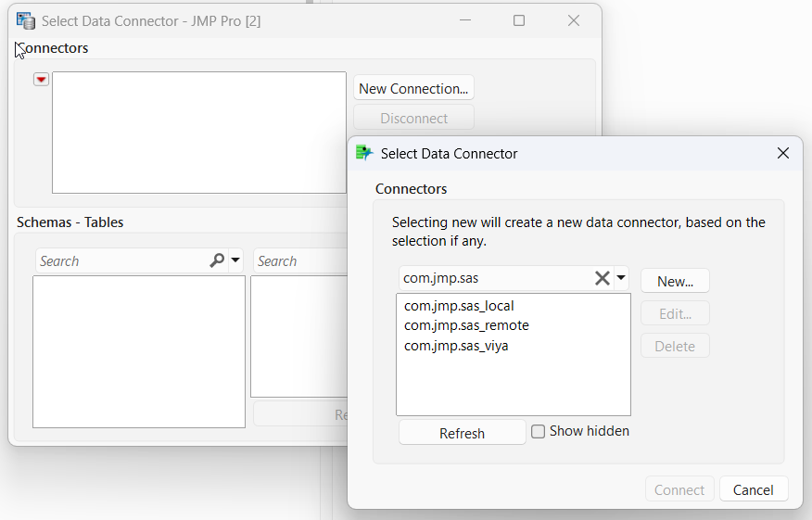Enable the Show hidden checkbox

(x=538, y=431)
